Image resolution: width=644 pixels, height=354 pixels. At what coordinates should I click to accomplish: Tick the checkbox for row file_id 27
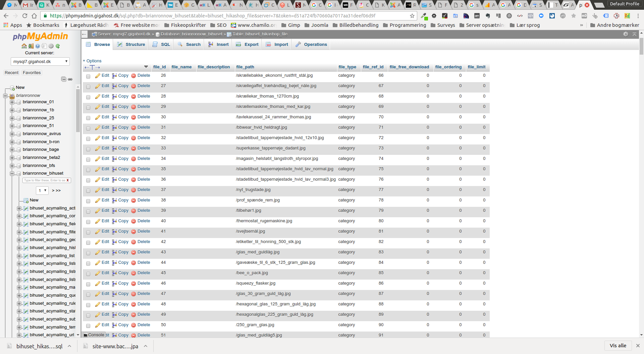(88, 87)
